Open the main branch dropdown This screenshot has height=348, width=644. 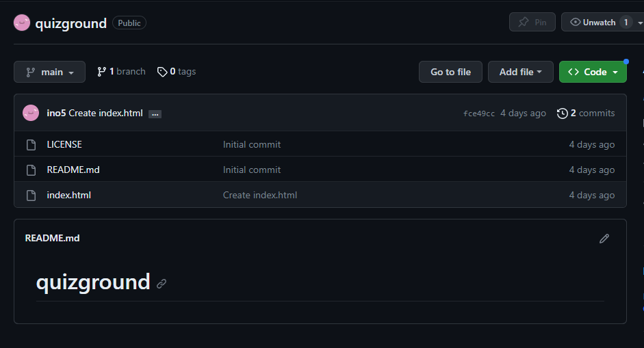[50, 72]
